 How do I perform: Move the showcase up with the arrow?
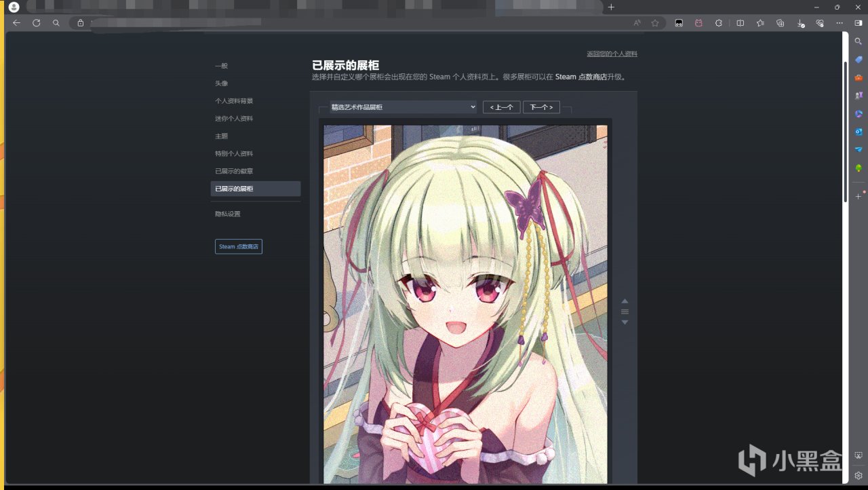[x=625, y=301]
